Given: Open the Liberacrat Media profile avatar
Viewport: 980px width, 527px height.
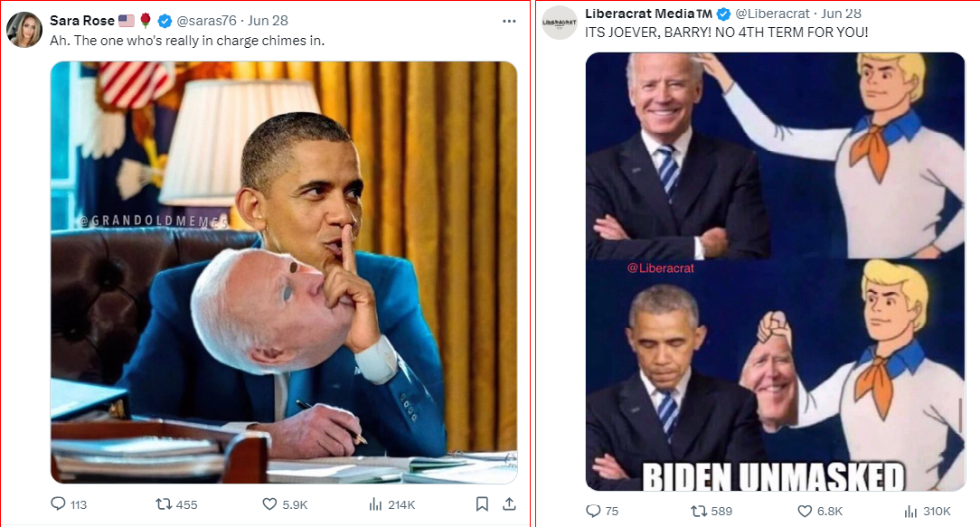Looking at the screenshot, I should [x=560, y=23].
